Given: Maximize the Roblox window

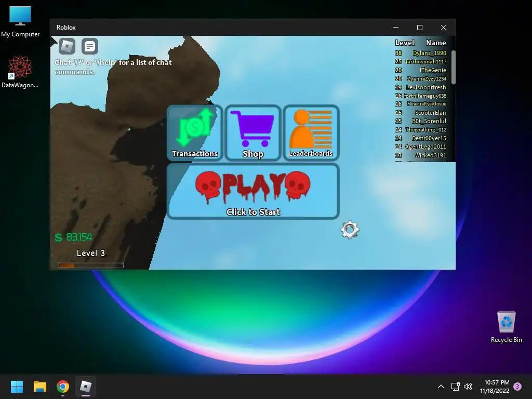Looking at the screenshot, I should click(x=420, y=28).
